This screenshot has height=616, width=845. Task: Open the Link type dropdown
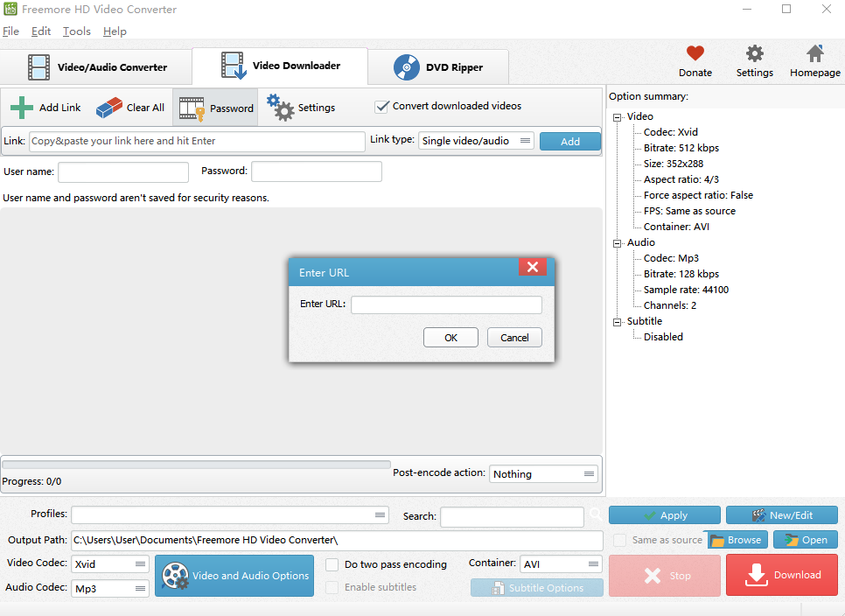tap(477, 141)
